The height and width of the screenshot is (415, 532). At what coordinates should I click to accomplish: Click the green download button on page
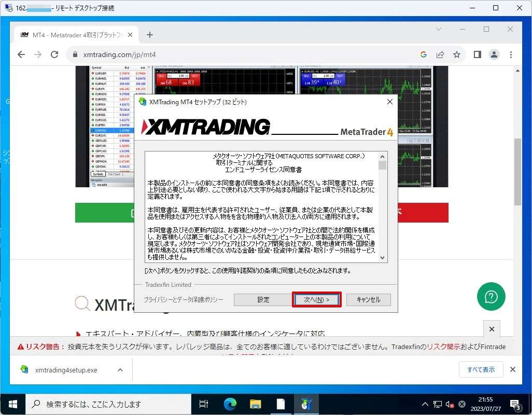click(105, 213)
